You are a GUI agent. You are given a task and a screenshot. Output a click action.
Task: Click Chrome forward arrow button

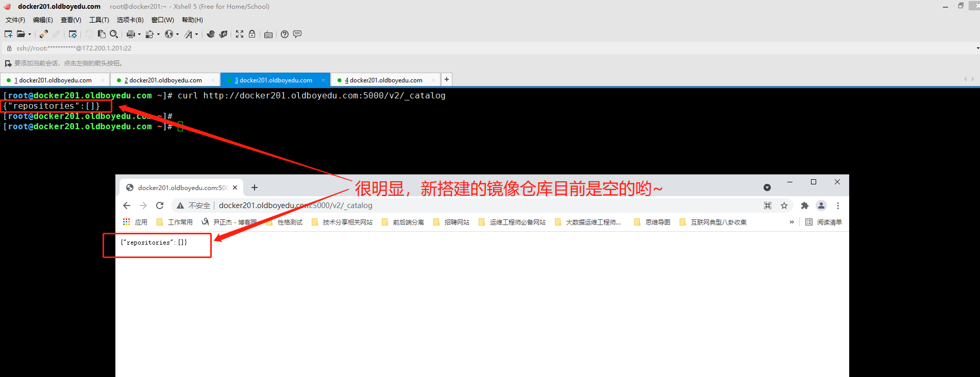(x=143, y=205)
